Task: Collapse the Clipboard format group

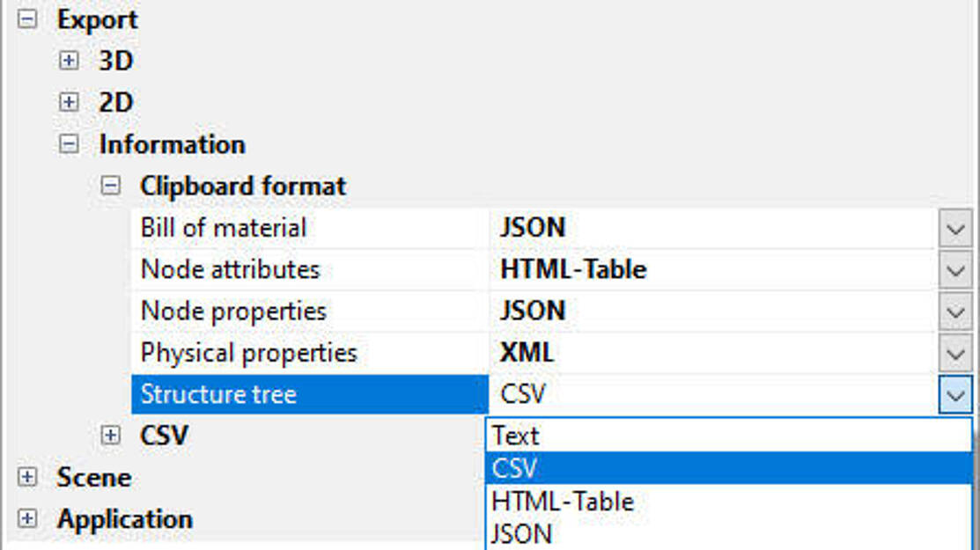Action: coord(110,186)
